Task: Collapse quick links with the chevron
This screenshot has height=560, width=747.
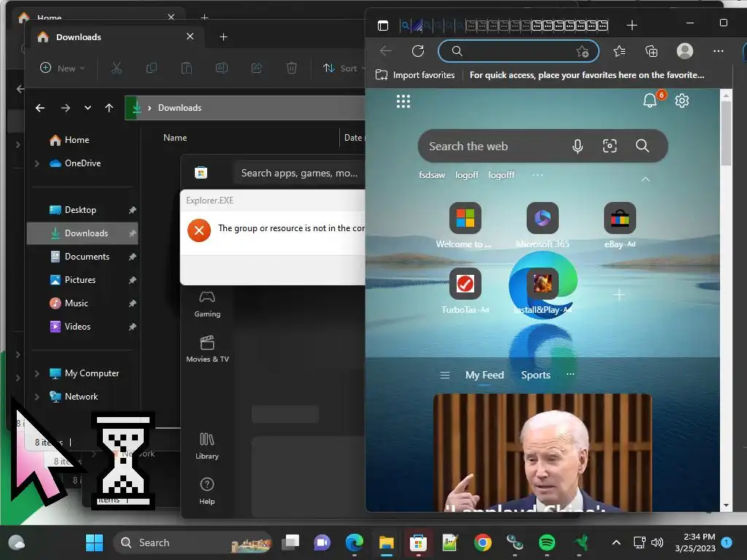Action: pos(646,179)
